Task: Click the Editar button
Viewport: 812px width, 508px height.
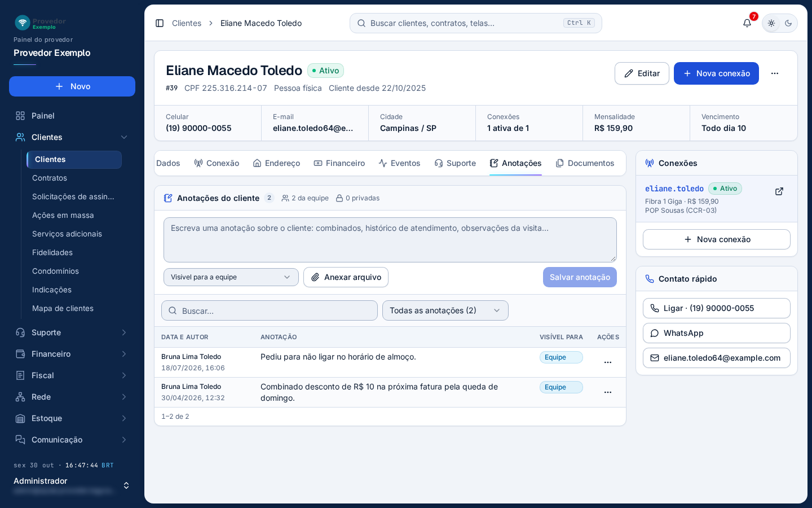Action: tap(642, 73)
